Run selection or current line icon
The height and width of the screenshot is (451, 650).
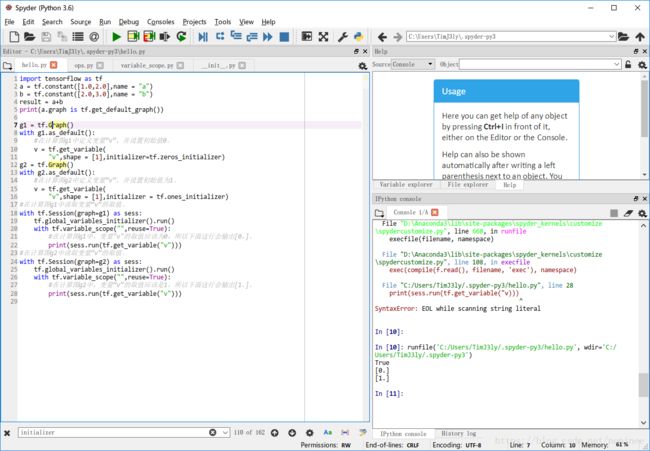click(x=165, y=37)
